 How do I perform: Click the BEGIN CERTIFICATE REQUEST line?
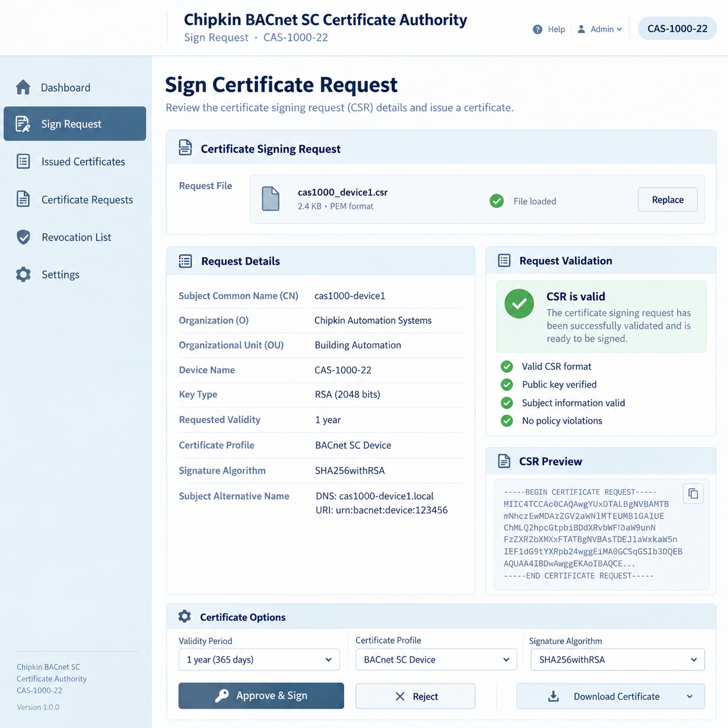point(580,492)
